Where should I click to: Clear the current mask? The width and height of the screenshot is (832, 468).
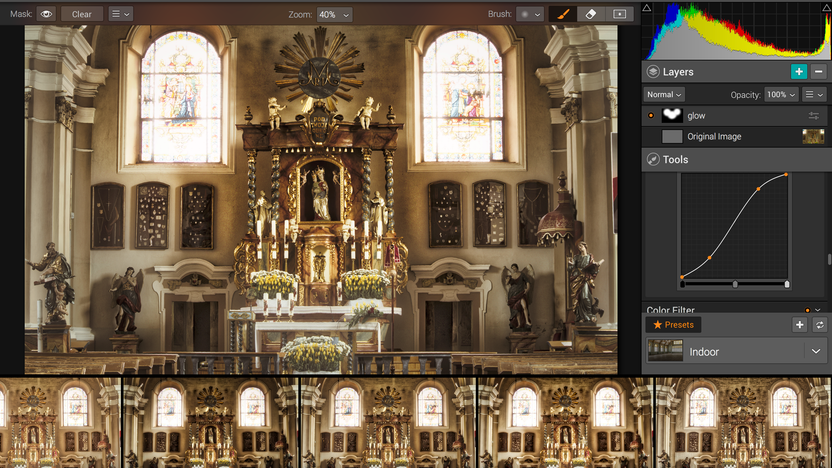coord(82,14)
